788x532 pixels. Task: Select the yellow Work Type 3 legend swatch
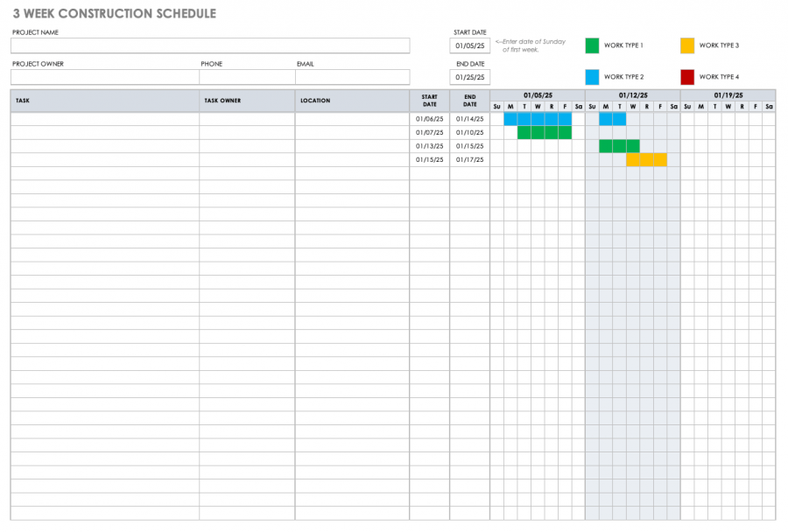click(x=687, y=44)
